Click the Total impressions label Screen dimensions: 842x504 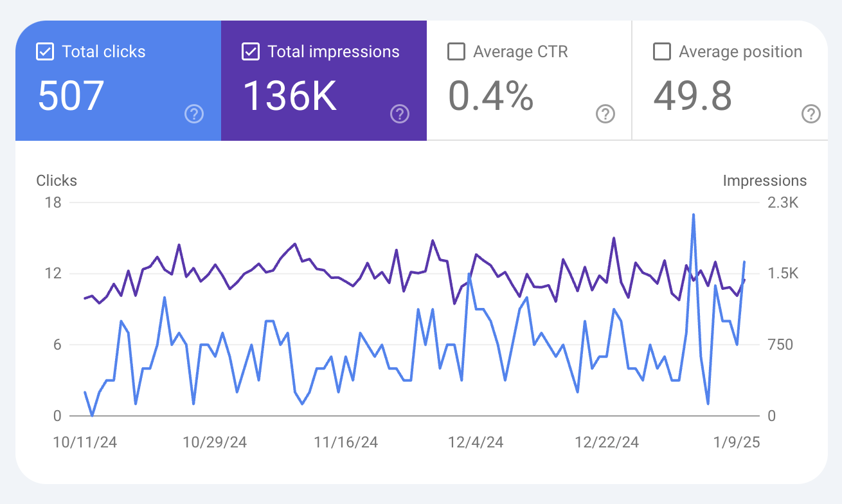point(334,51)
